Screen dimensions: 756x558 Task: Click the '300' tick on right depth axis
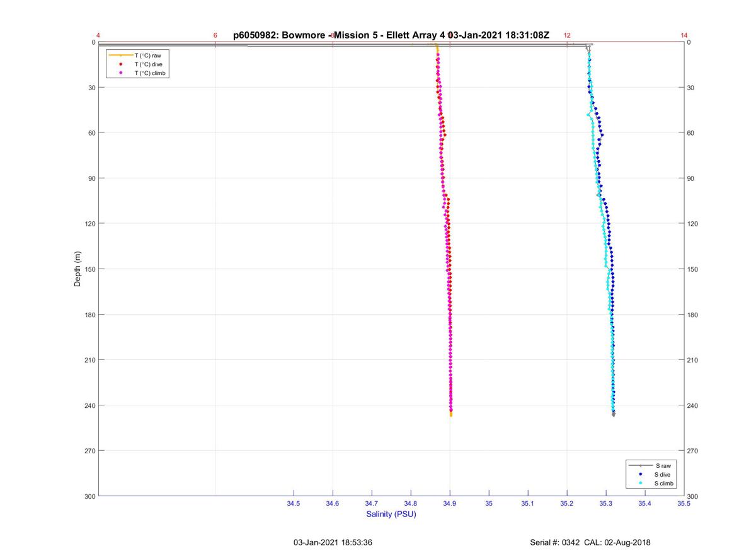click(693, 496)
